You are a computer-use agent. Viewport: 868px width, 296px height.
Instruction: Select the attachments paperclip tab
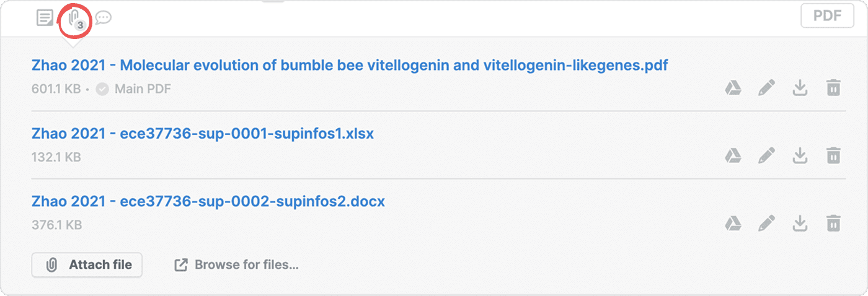coord(74,18)
